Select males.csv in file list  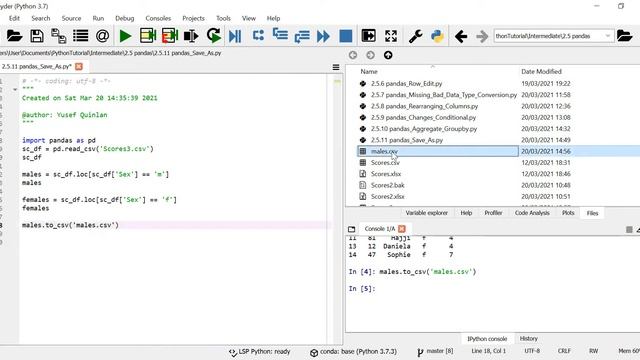(384, 151)
